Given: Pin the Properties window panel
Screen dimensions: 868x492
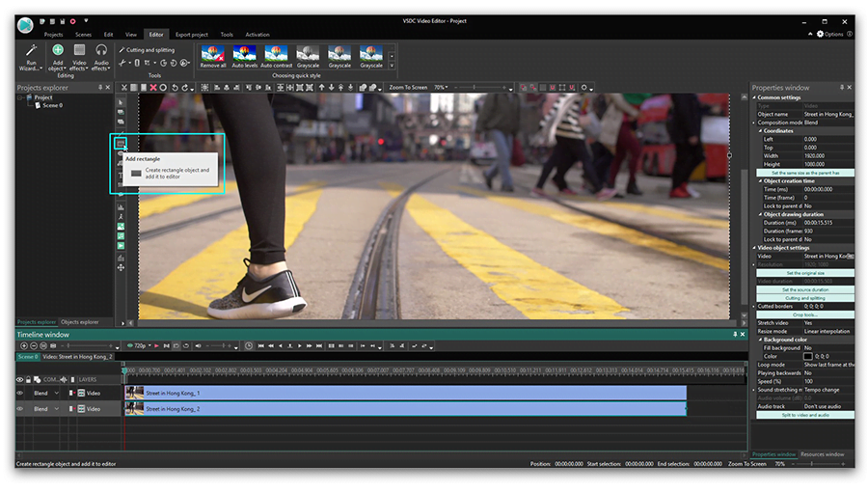Looking at the screenshot, I should 841,88.
